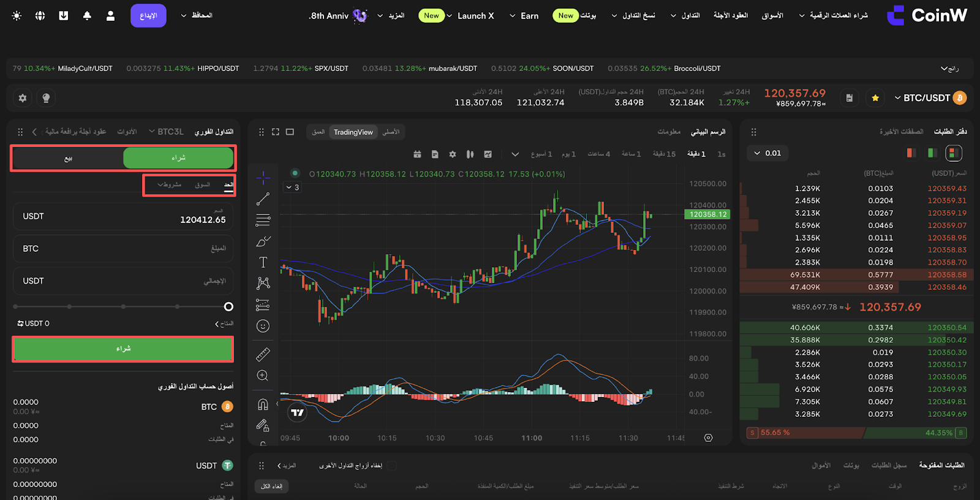
Task: Select the crosshair cursor tool
Action: pos(263,178)
